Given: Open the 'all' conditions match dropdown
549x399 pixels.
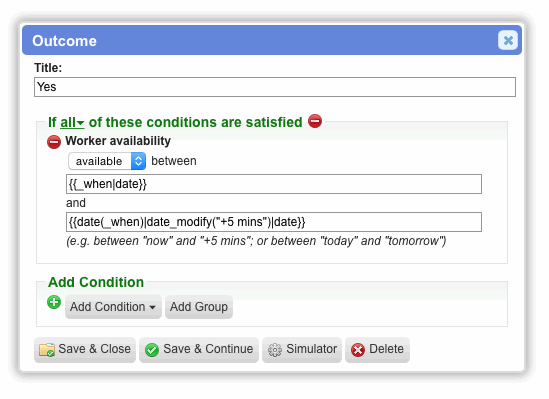Looking at the screenshot, I should pyautogui.click(x=72, y=122).
